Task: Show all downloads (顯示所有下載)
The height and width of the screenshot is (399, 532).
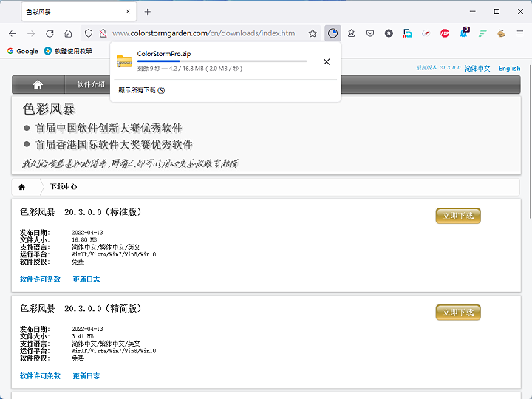Action: [x=141, y=90]
